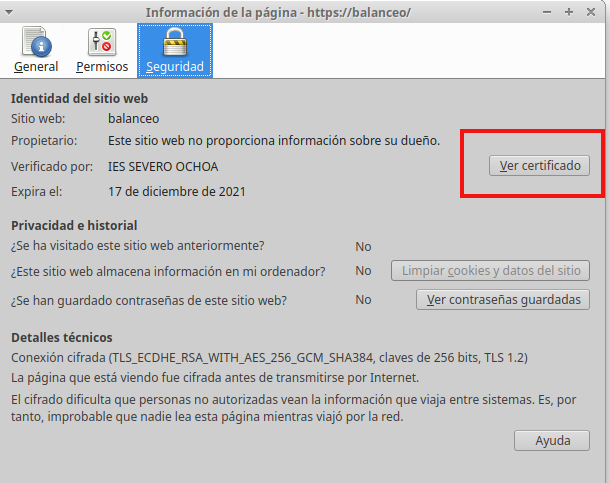Click the owner info text about su dueño

[x=273, y=141]
